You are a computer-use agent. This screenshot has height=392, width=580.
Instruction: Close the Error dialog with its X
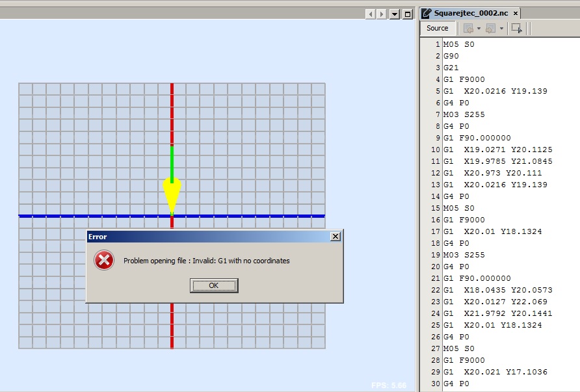coord(335,237)
